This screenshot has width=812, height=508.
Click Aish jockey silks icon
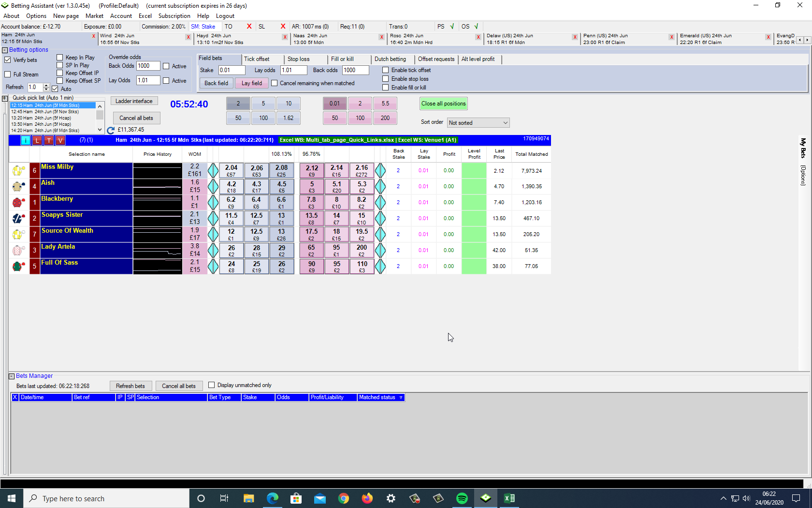18,186
